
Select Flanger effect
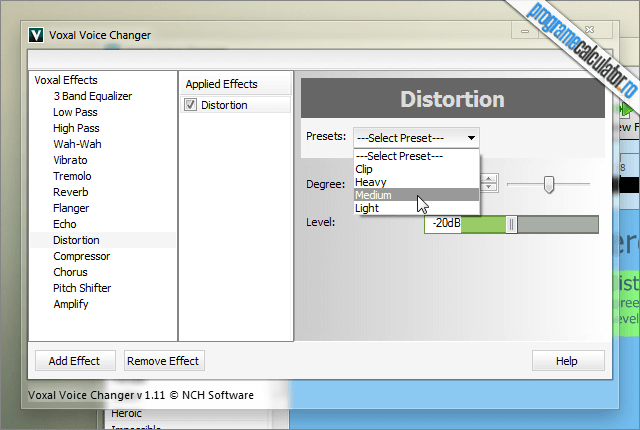71,208
